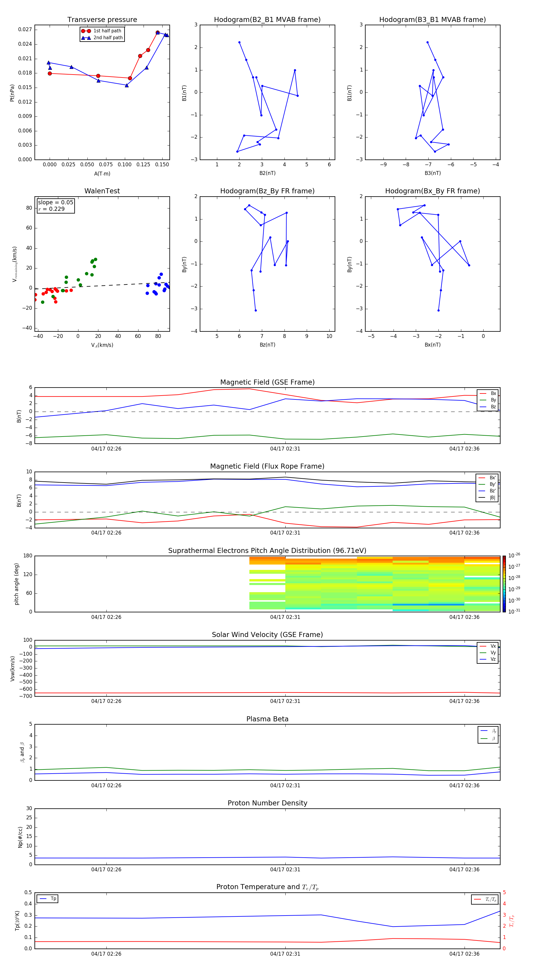Select the "By'" legend entry

487,484
